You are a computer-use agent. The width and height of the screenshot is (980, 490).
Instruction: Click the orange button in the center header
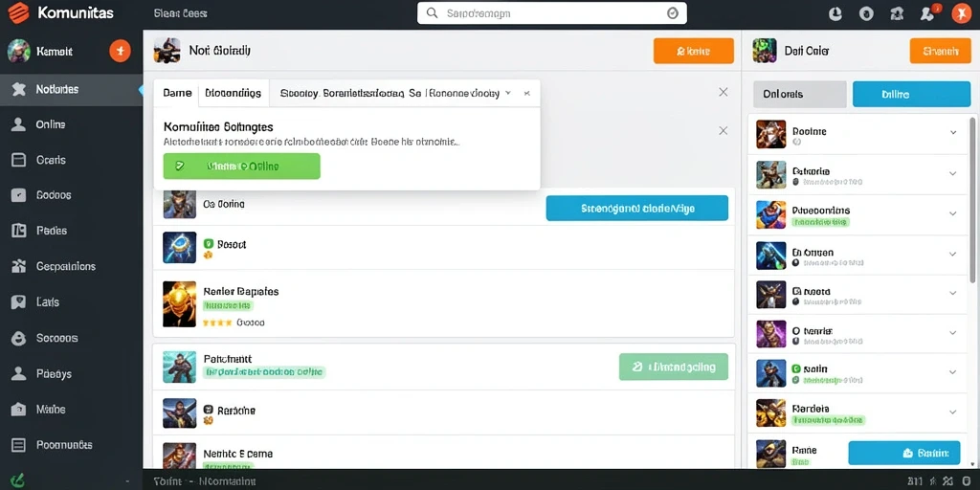(x=694, y=52)
